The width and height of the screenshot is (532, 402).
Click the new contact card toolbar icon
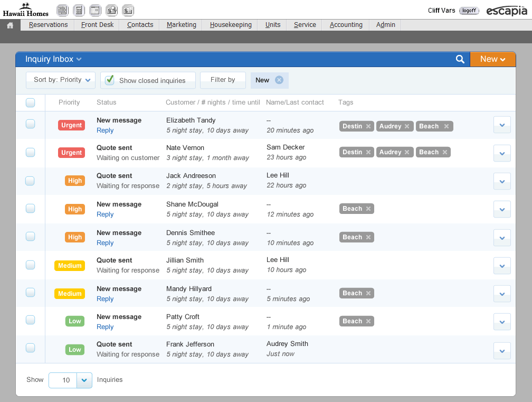coord(128,10)
